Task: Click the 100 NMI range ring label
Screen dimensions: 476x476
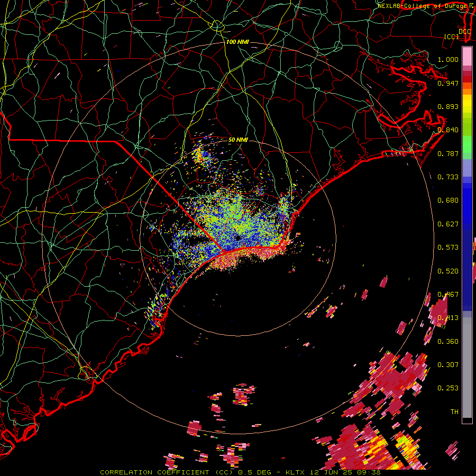Action: click(x=237, y=42)
